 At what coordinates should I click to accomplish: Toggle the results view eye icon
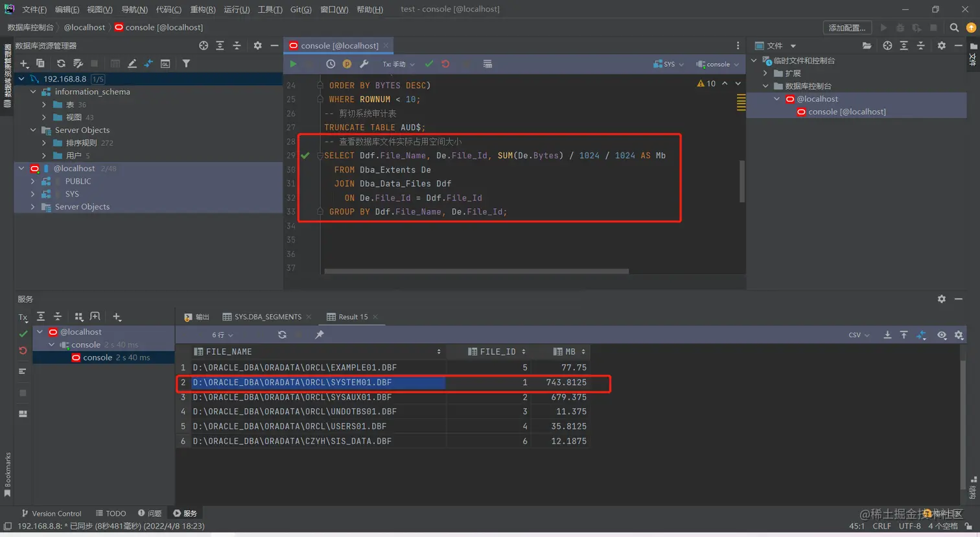click(942, 335)
